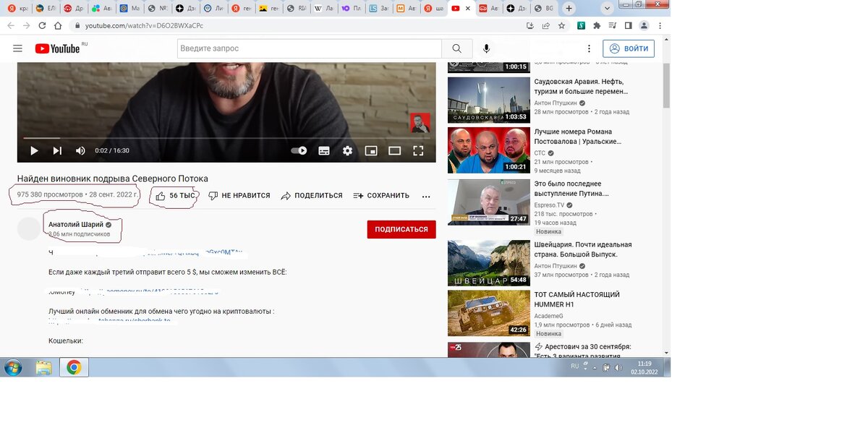Click ПОДПИСАТЬСЯ to subscribe to Анатолий Шарий
868x433 pixels.
click(x=401, y=229)
